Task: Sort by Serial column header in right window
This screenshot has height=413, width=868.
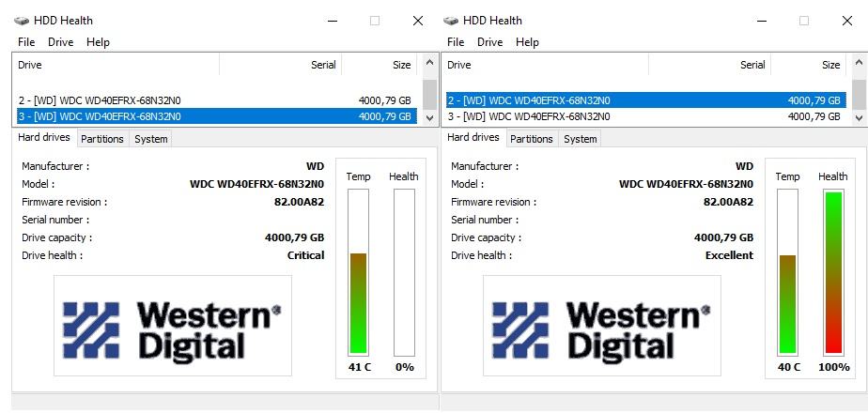Action: (709, 65)
